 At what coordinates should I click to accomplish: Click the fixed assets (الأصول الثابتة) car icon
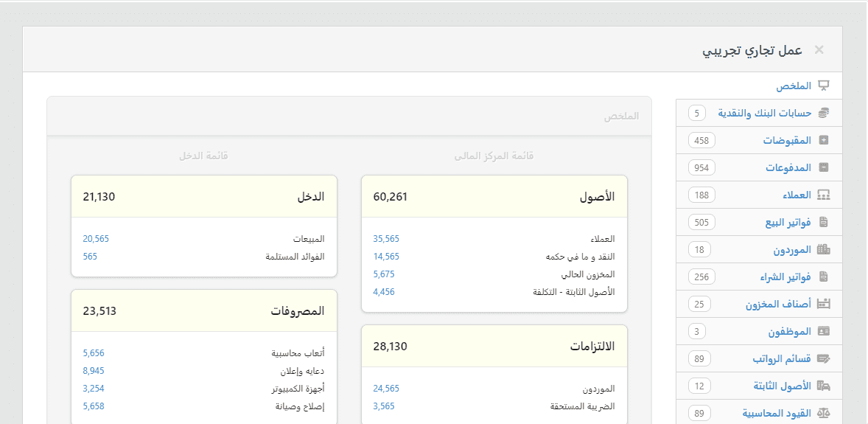(x=824, y=386)
